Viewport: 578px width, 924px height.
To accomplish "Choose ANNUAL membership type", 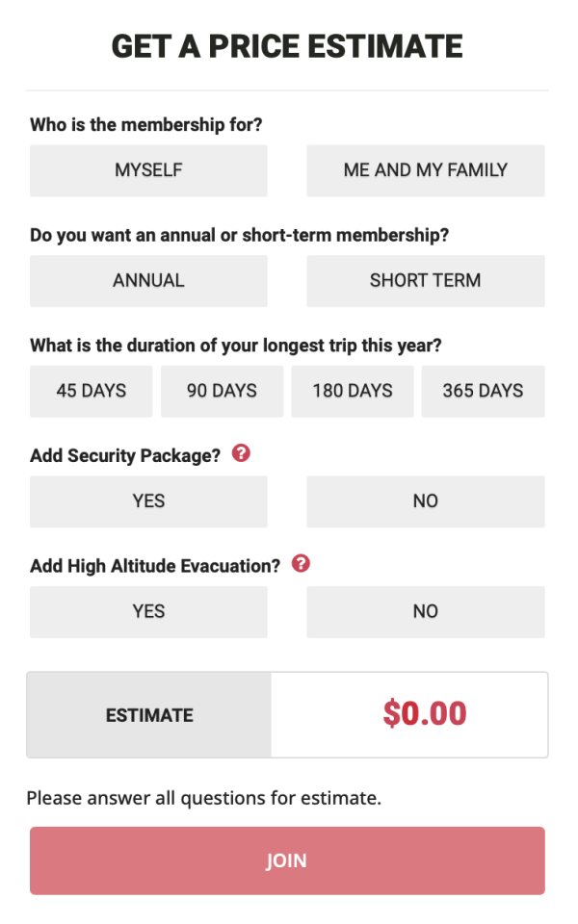I will coord(148,281).
